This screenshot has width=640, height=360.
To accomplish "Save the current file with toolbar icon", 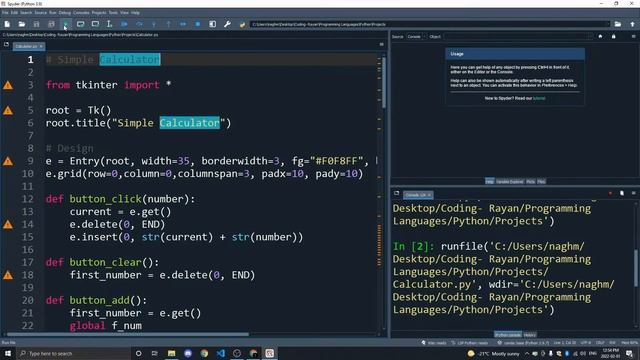I will [x=36, y=24].
